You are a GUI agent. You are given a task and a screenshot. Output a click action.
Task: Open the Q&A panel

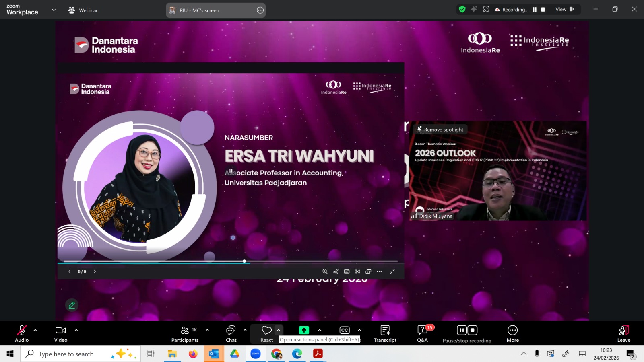click(x=422, y=331)
